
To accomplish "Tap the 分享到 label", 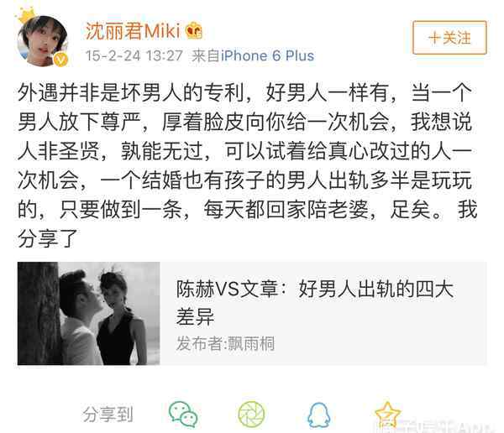I will [108, 415].
